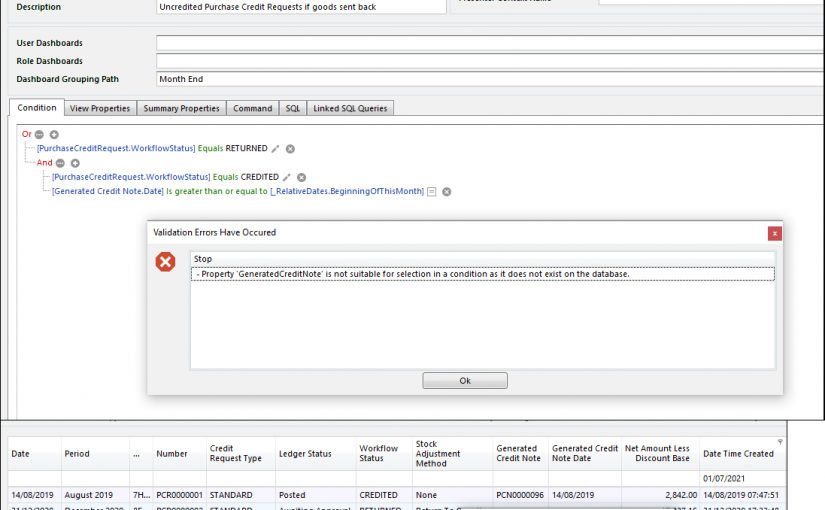Click the 14/08/2019 07:47:51 created cell
This screenshot has width=825, height=510.
743,495
